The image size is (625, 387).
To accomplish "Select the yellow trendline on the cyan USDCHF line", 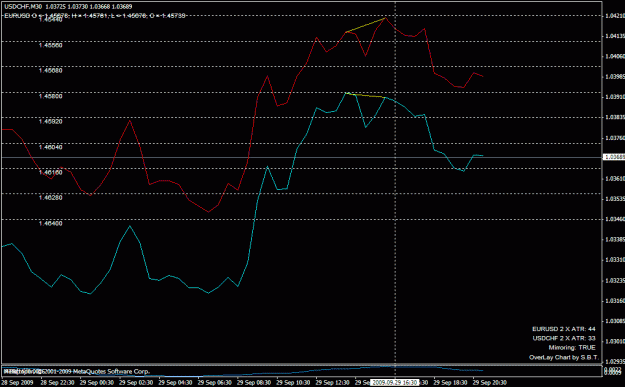I will [x=365, y=95].
